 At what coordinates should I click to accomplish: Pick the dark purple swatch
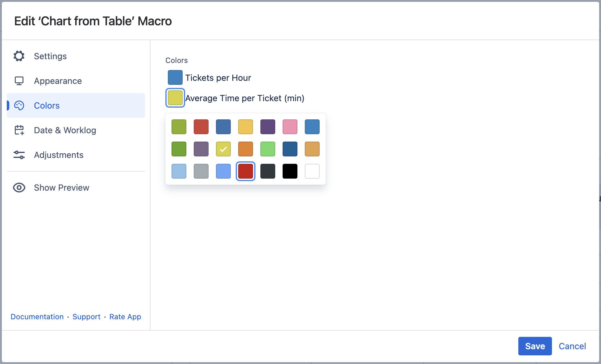pos(267,127)
